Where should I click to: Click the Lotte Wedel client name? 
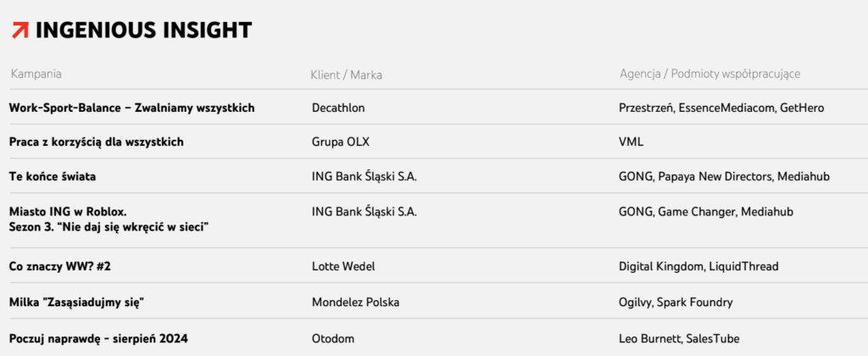pos(343,266)
